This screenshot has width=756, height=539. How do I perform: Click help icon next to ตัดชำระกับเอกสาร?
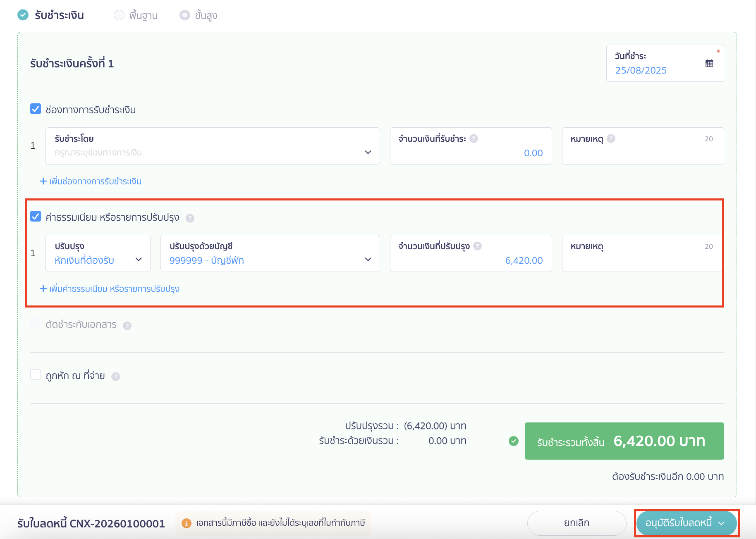click(x=127, y=326)
